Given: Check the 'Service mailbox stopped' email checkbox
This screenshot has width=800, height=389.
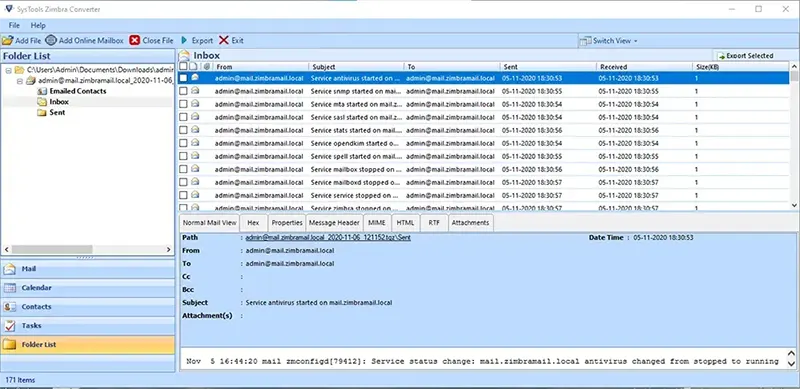Looking at the screenshot, I should [183, 169].
